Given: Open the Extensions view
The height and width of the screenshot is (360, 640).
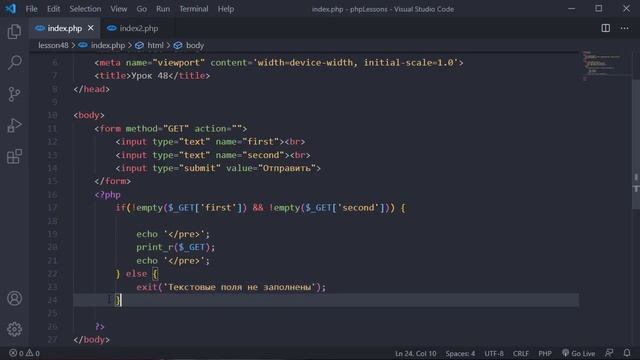Looking at the screenshot, I should (x=14, y=156).
